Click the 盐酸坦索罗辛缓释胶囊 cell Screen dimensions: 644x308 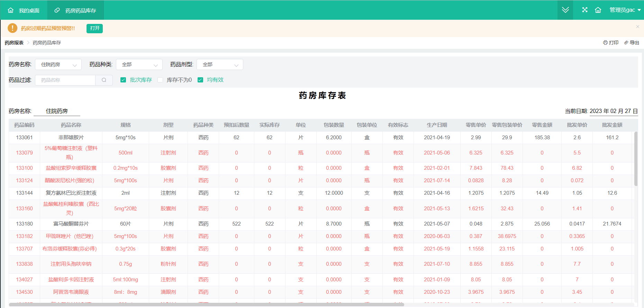(71, 168)
